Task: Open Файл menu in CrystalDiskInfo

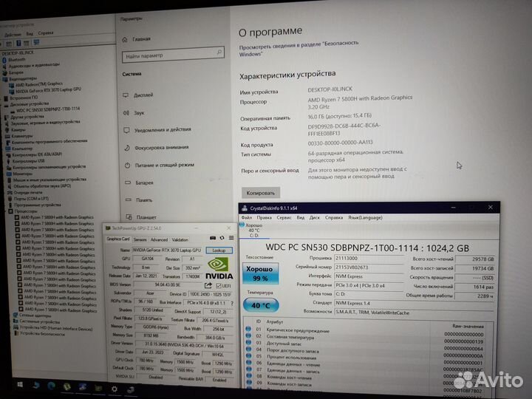Action: pos(247,217)
